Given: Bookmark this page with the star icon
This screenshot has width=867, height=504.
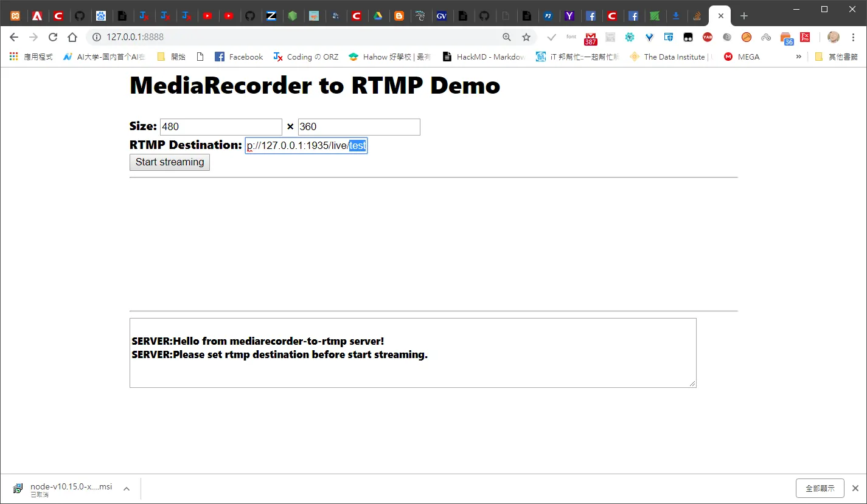Looking at the screenshot, I should [x=526, y=37].
